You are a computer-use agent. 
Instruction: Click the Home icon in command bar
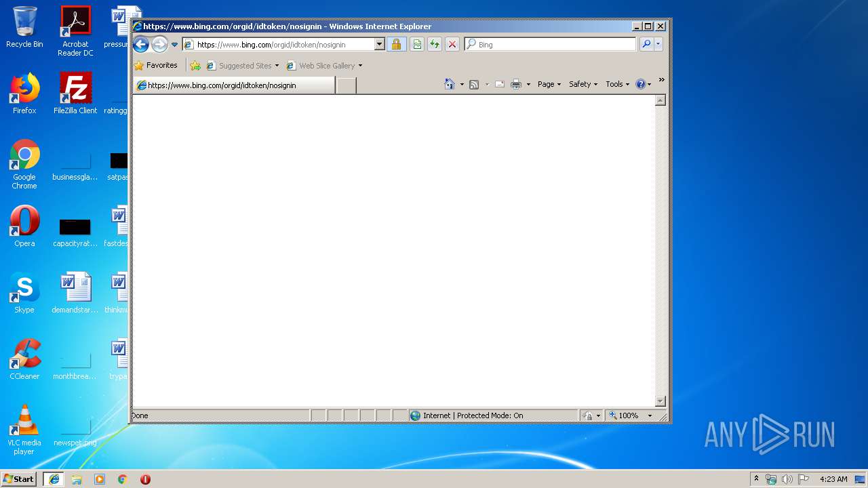coord(449,84)
